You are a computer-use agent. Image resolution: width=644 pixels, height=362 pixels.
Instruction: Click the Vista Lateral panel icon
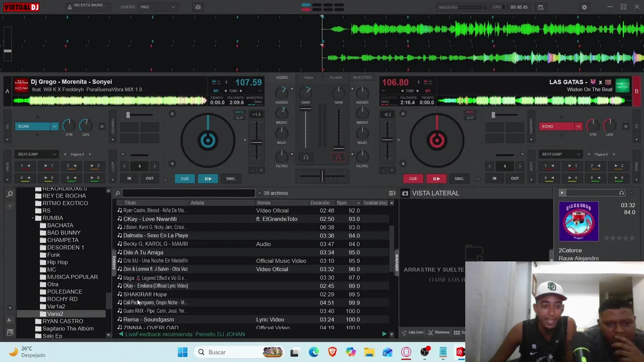tap(405, 193)
